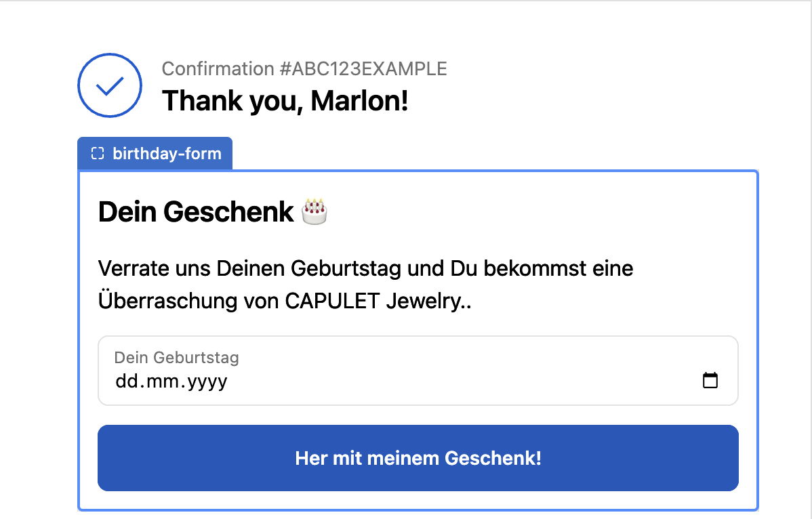Click the word "Confirmation" above the heading
Image resolution: width=812 pixels, height=519 pixels.
[218, 68]
